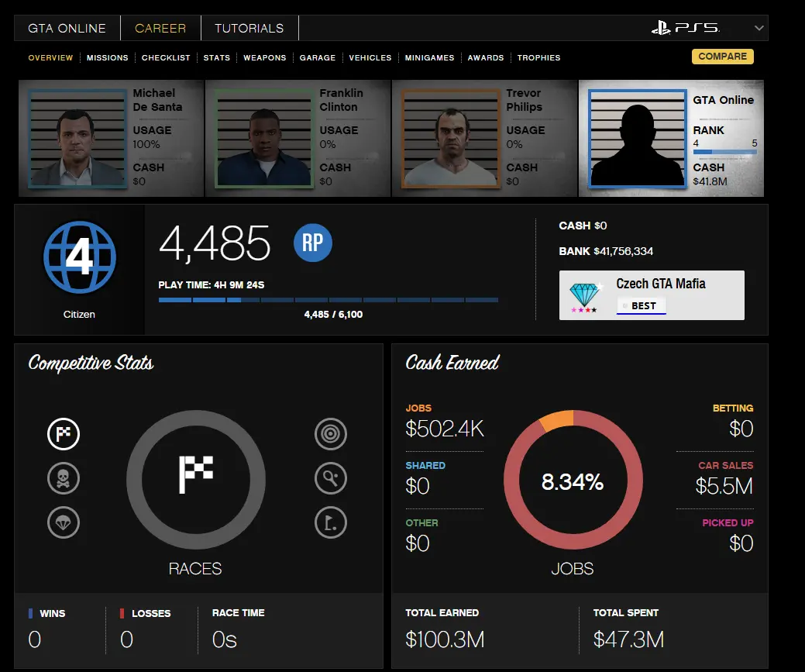This screenshot has width=805, height=672.
Task: Click the red Car Sales segment of donut
Action: coord(573,540)
